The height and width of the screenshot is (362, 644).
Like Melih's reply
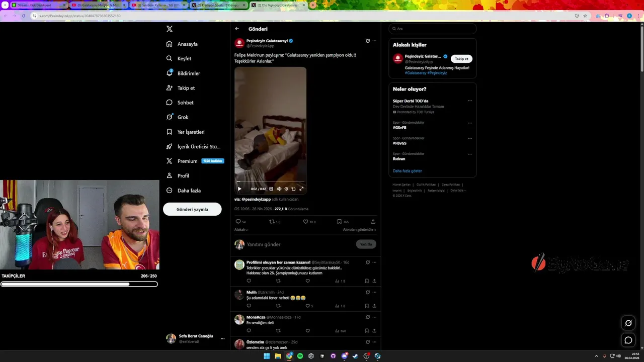[x=309, y=306]
